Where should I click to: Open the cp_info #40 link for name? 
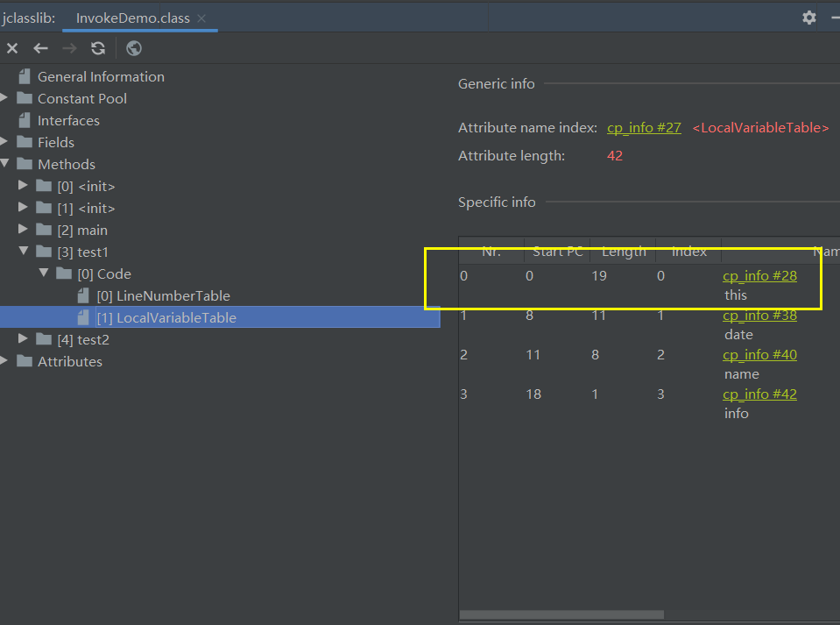pyautogui.click(x=759, y=355)
